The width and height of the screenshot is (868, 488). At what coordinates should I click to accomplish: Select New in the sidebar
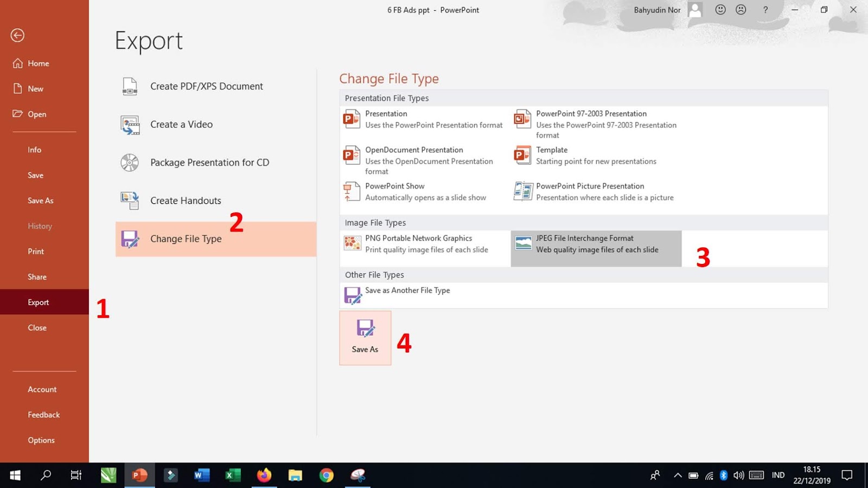44,88
